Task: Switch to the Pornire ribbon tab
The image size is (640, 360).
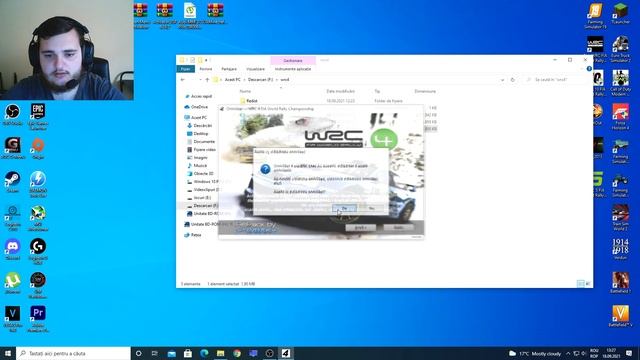Action: pos(206,69)
